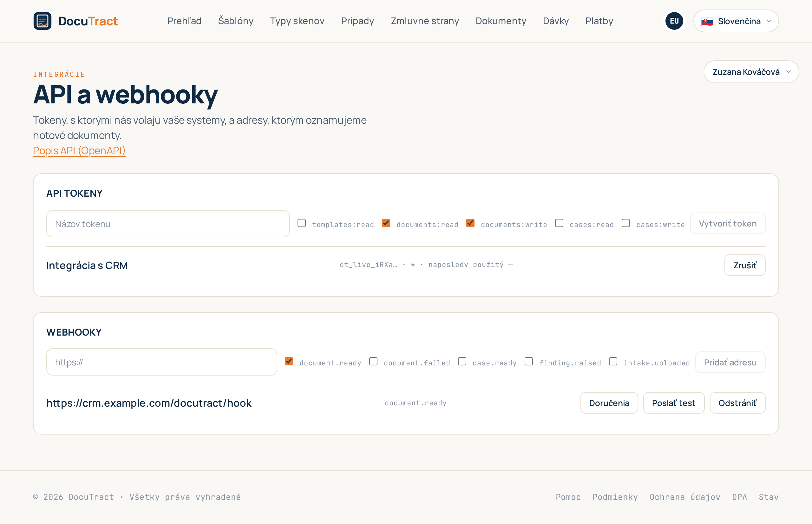812x524 pixels.
Task: Click the EU region badge
Action: [674, 21]
